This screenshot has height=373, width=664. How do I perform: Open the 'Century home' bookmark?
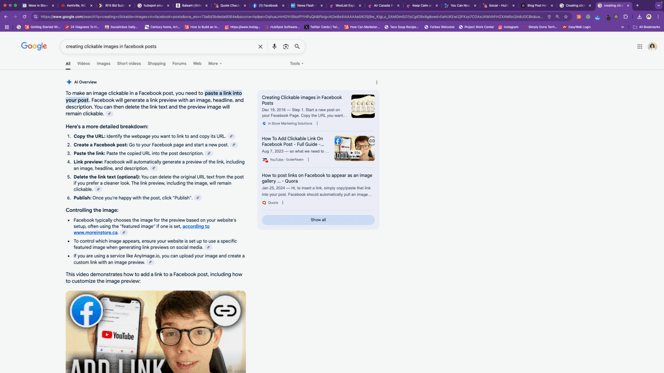pyautogui.click(x=161, y=27)
